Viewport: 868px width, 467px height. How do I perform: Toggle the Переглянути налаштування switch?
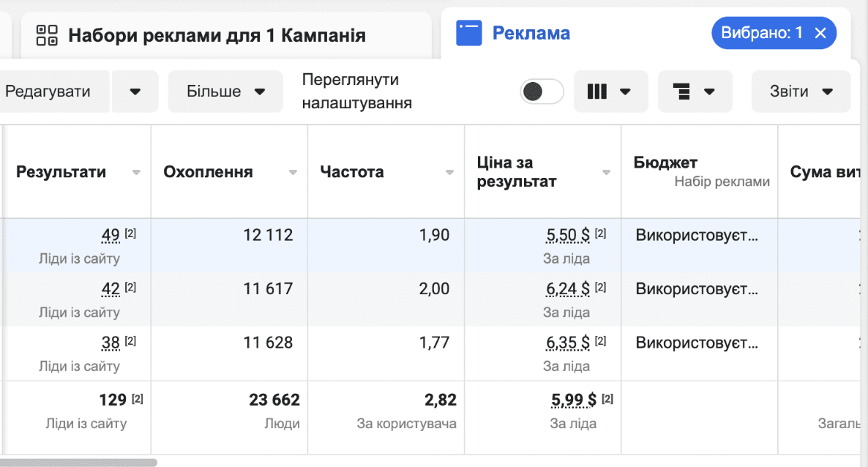pyautogui.click(x=542, y=91)
